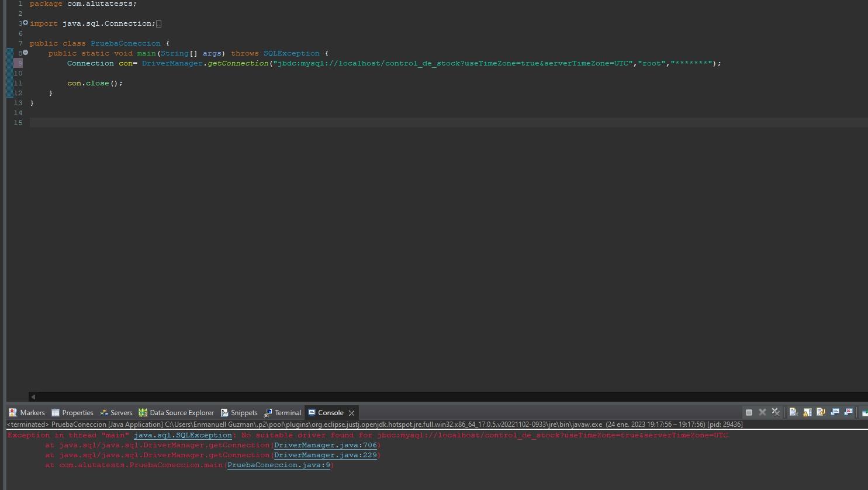
Task: Toggle Scroll Lock in the Console
Action: tap(807, 412)
